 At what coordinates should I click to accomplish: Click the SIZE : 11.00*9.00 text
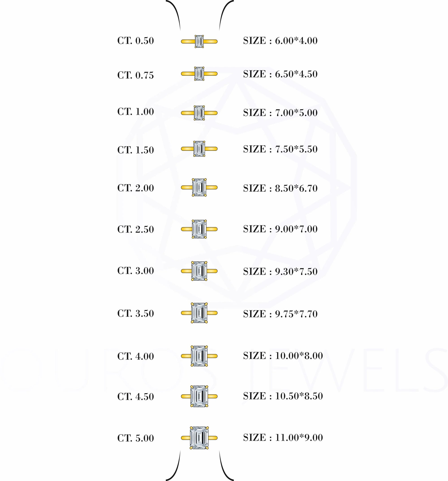click(283, 438)
